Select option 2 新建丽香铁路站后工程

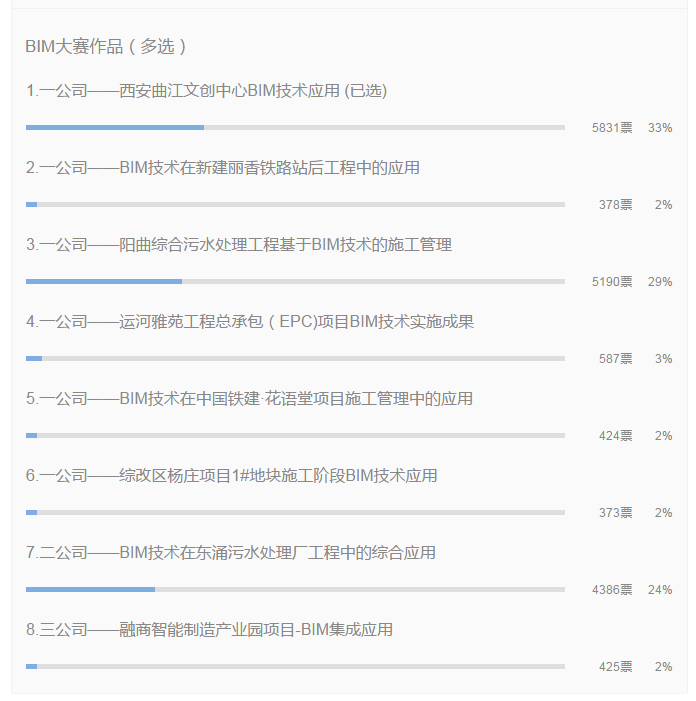click(222, 168)
